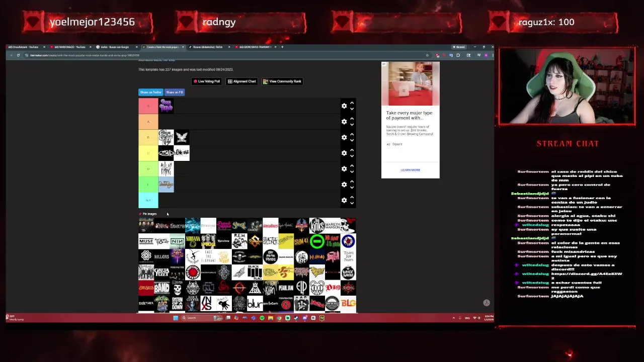The height and width of the screenshot is (362, 644).
Task: Click the Share on FB button
Action: tap(175, 93)
